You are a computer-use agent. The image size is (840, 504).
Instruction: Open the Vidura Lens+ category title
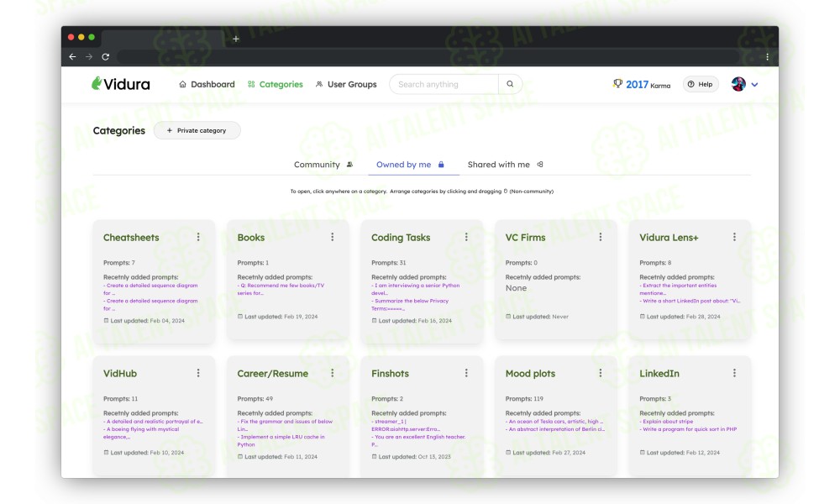669,237
